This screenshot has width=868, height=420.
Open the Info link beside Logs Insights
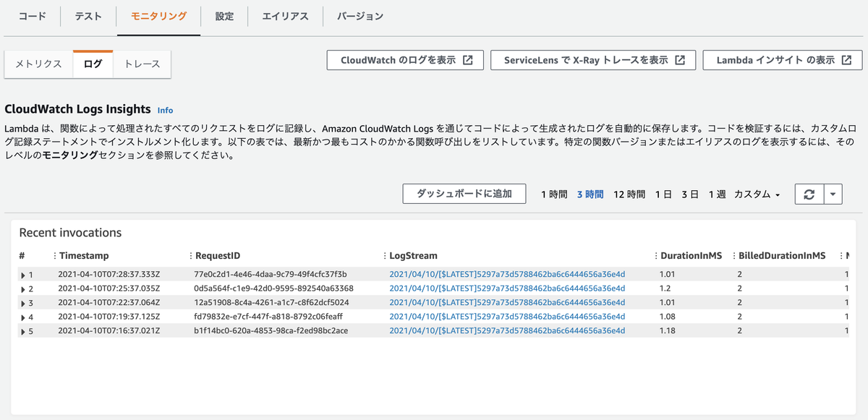(x=166, y=110)
